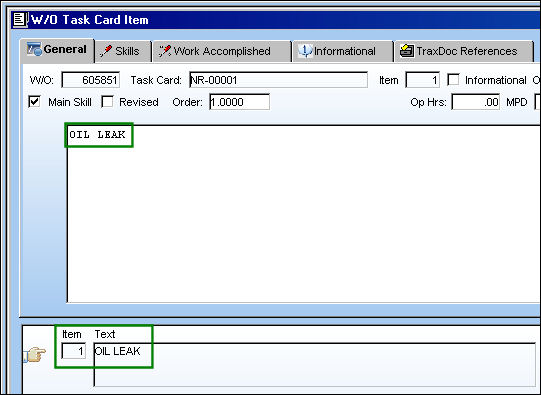Click into the large OIL LEAK description area

point(304,214)
